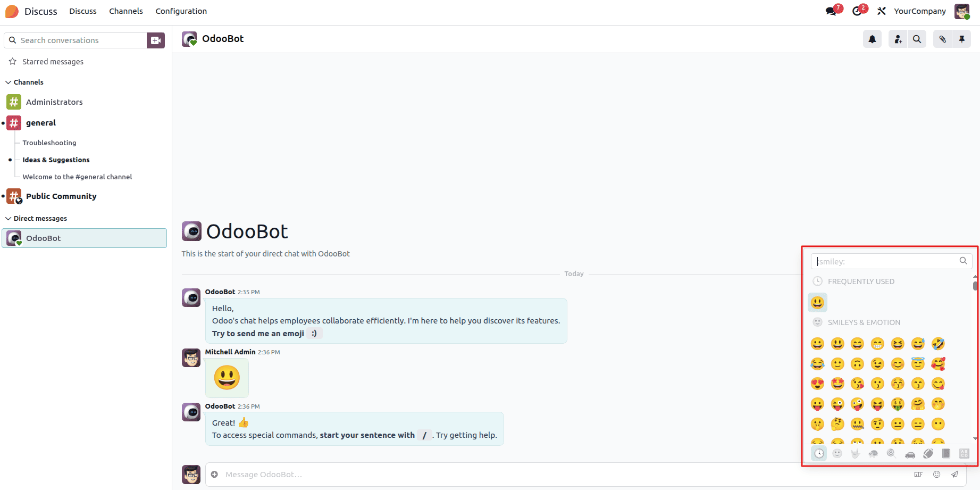Viewport: 980px width, 490px height.
Task: Pick the hugging face emoji
Action: click(918, 404)
